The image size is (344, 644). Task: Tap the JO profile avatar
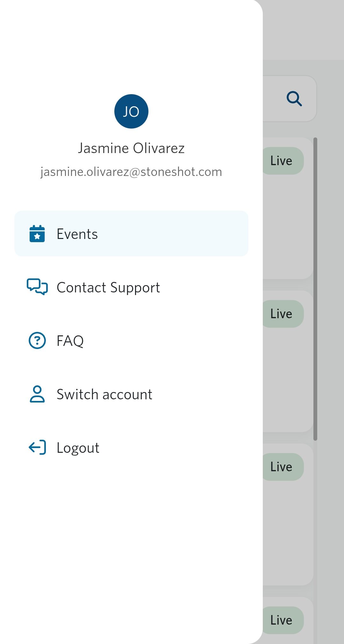(x=131, y=111)
